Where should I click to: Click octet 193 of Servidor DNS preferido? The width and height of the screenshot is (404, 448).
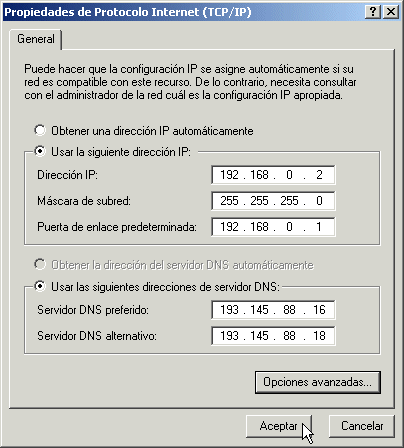pyautogui.click(x=229, y=310)
